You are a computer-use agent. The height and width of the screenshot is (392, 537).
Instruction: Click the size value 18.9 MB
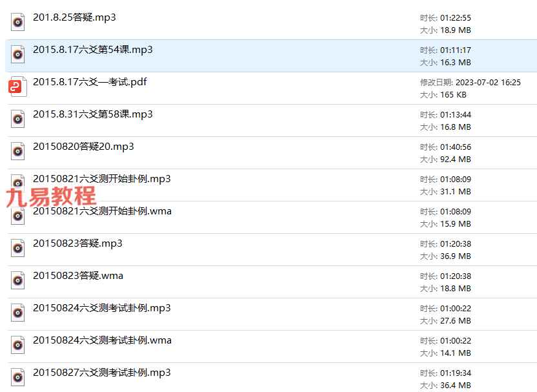456,30
